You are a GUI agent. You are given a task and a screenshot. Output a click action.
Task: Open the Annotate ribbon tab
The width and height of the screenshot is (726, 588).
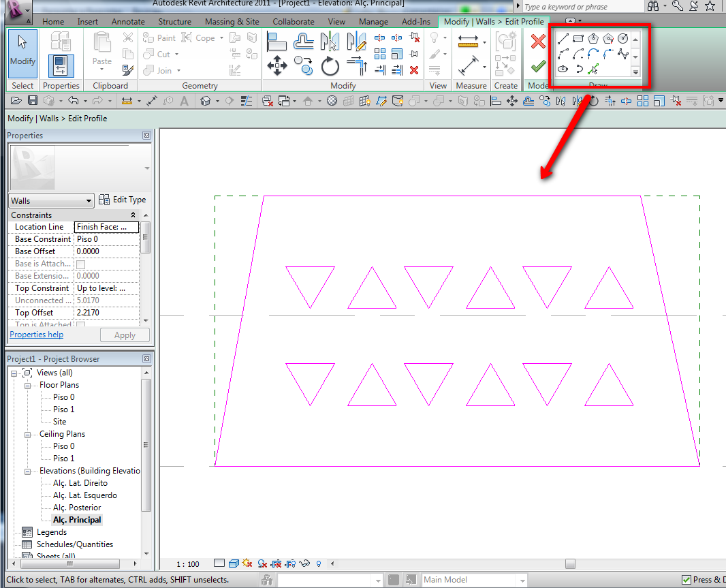coord(128,22)
